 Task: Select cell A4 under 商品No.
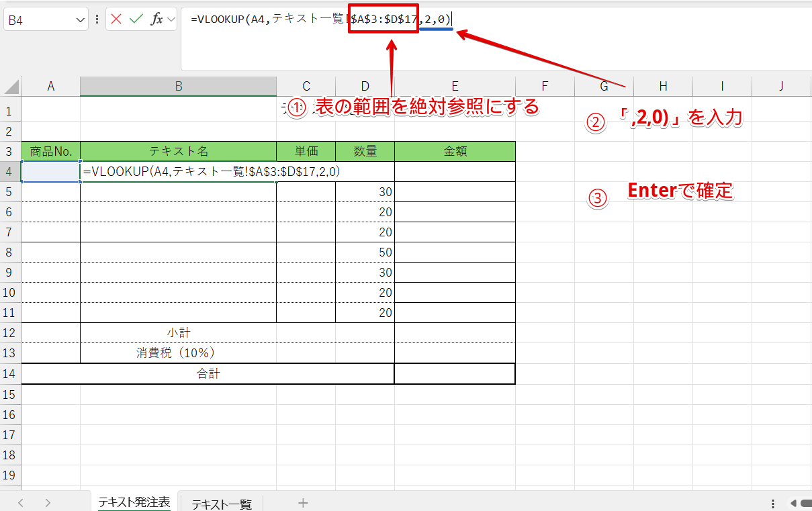pos(50,171)
